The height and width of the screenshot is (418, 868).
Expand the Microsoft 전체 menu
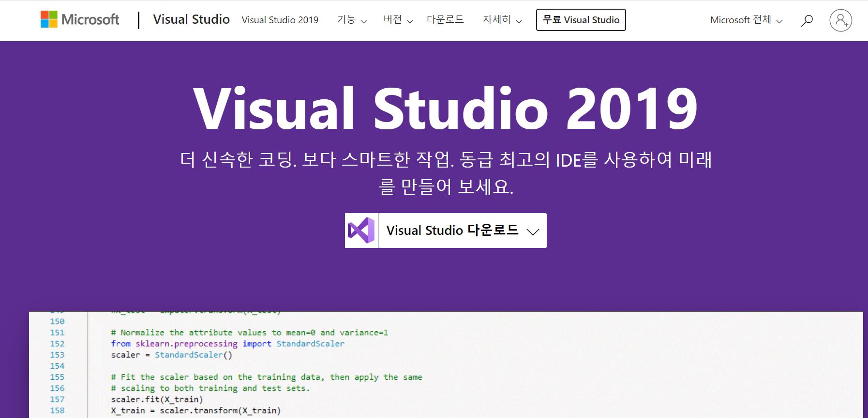click(746, 20)
